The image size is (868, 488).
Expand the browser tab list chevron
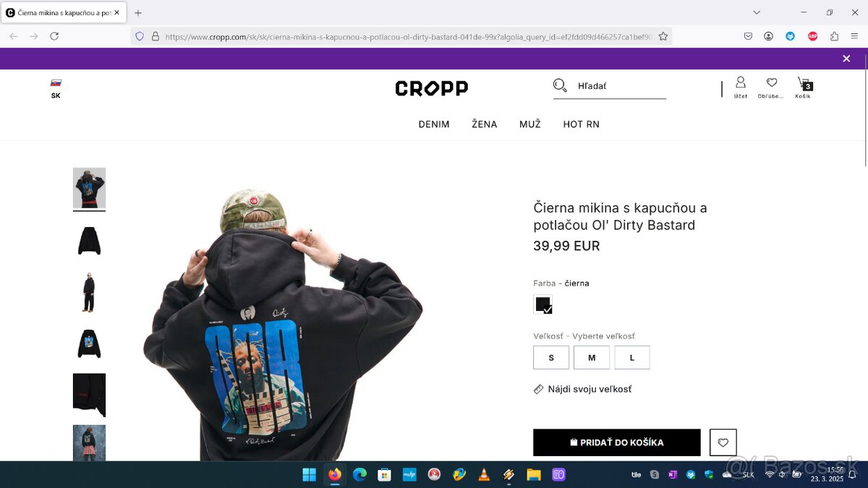tap(757, 12)
